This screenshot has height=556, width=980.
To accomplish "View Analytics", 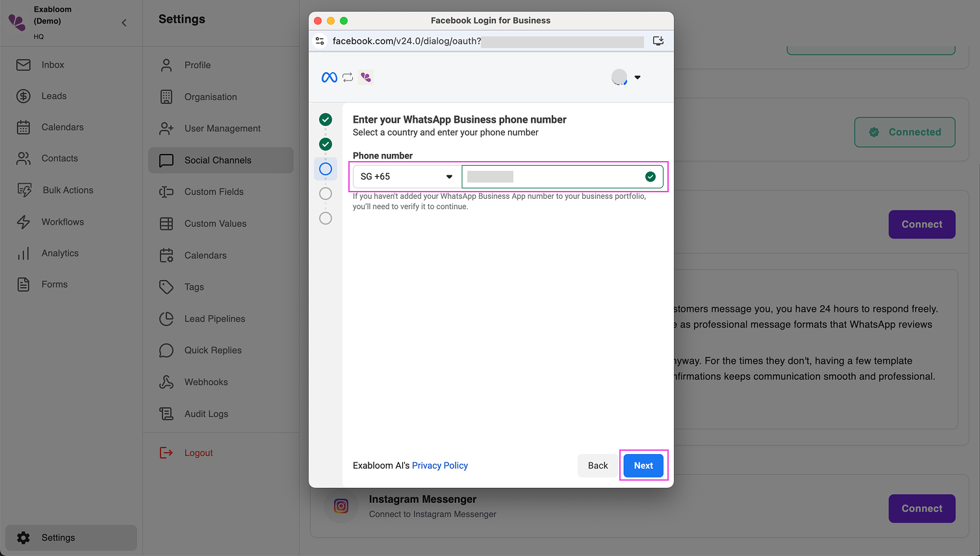I will 60,253.
